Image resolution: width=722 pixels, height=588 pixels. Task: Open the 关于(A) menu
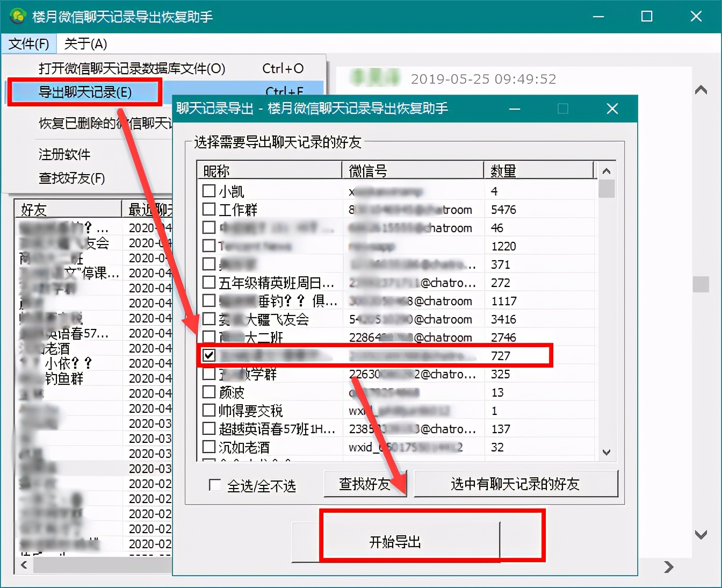coord(84,44)
